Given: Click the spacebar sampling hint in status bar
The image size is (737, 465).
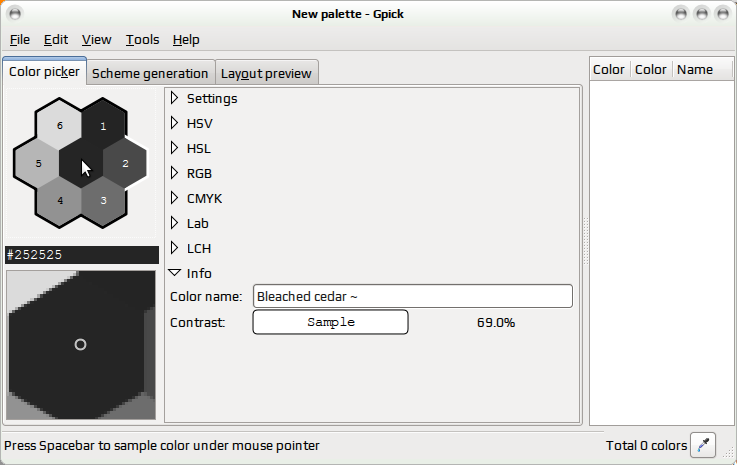Looking at the screenshot, I should coord(162,445).
